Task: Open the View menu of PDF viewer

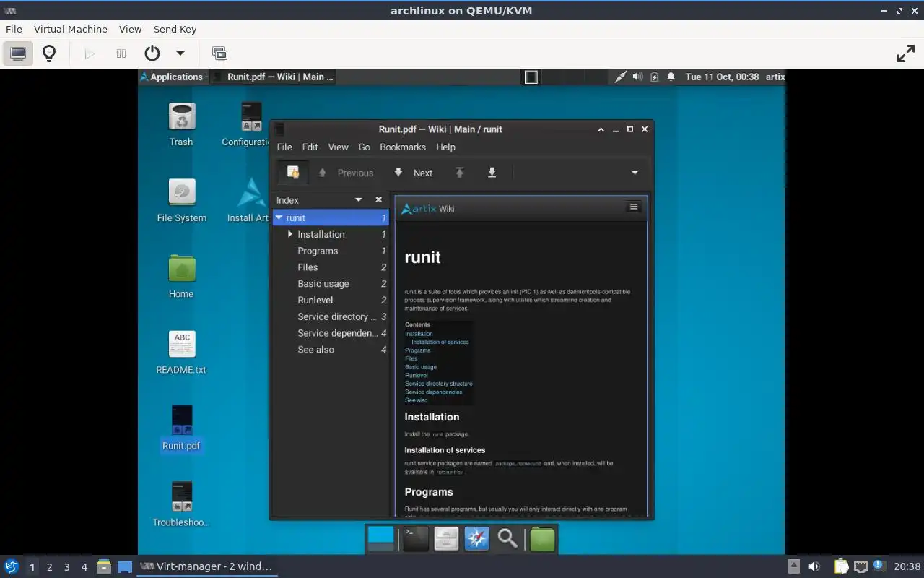Action: (x=338, y=147)
